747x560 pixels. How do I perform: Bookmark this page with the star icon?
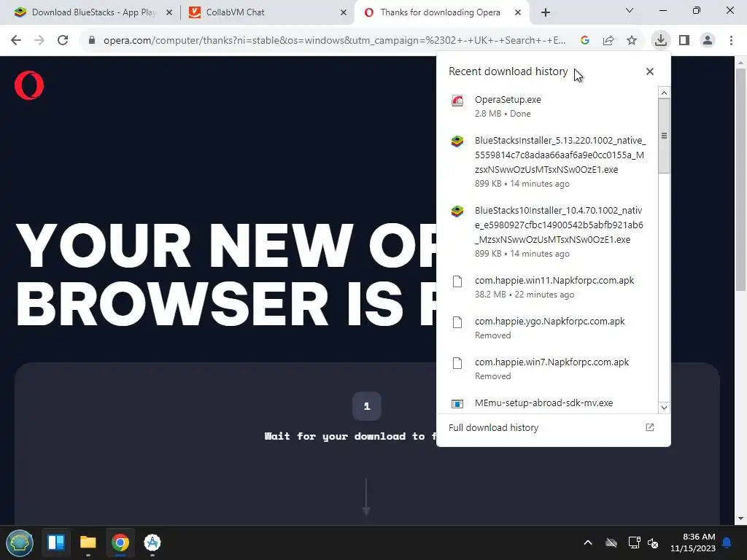[632, 41]
